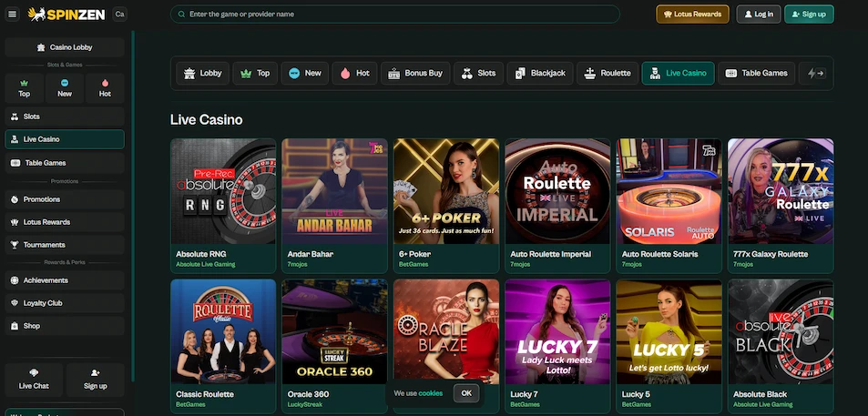This screenshot has width=868, height=416.
Task: Select the Table Games category tab
Action: pos(756,73)
